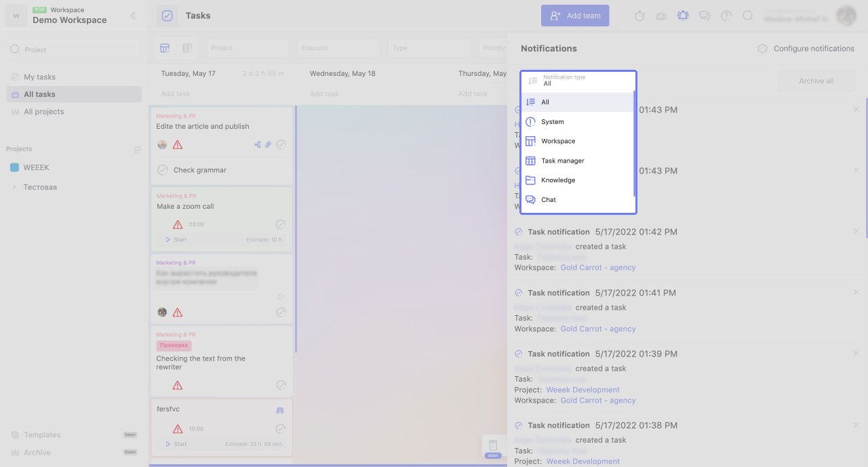Mark 'Check grammar' subtask as complete
This screenshot has width=868, height=467.
[163, 170]
